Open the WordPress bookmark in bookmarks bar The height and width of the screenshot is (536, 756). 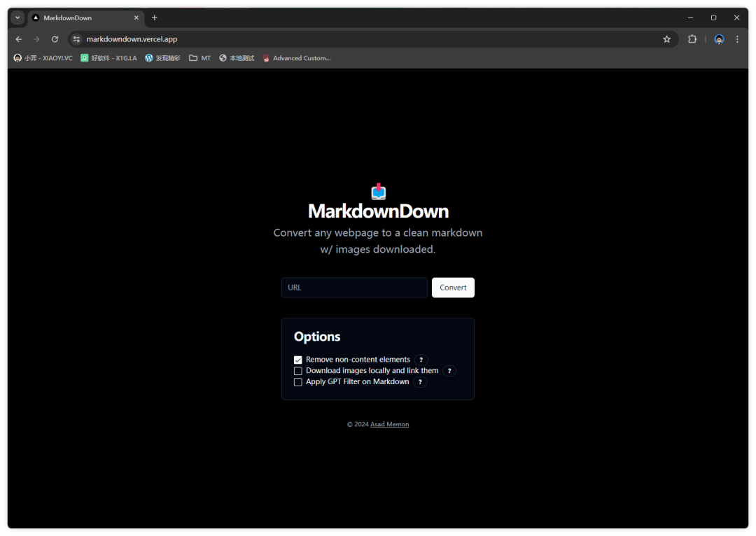coord(162,58)
